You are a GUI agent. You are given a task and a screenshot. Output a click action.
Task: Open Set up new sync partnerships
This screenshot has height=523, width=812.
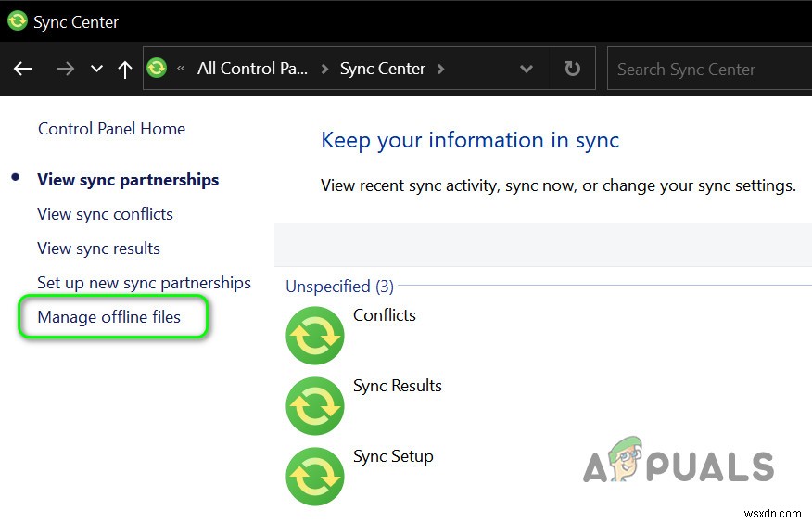pyautogui.click(x=144, y=283)
